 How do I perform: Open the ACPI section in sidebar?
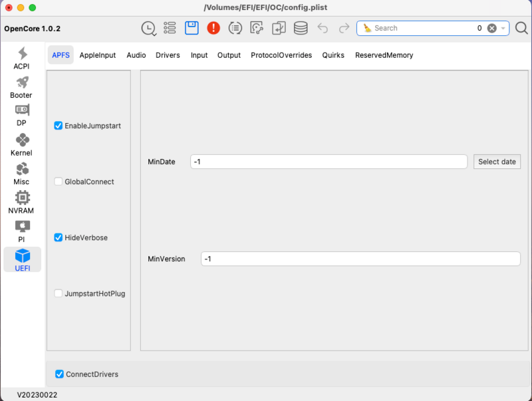click(22, 59)
